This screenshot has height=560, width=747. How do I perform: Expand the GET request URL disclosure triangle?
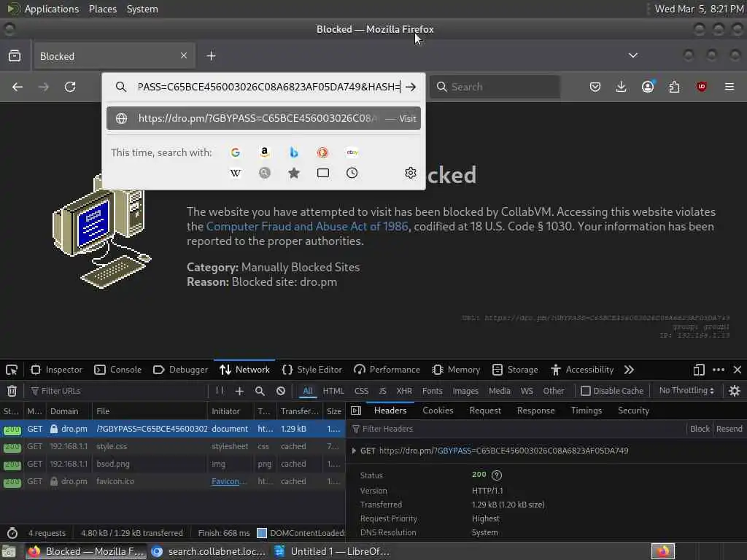coord(354,451)
